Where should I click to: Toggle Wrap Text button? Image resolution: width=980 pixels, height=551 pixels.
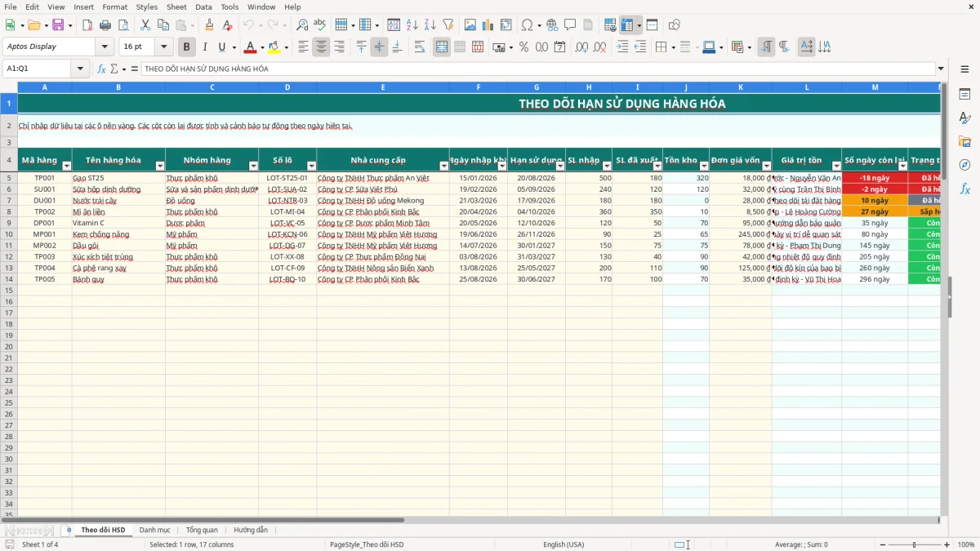point(420,47)
